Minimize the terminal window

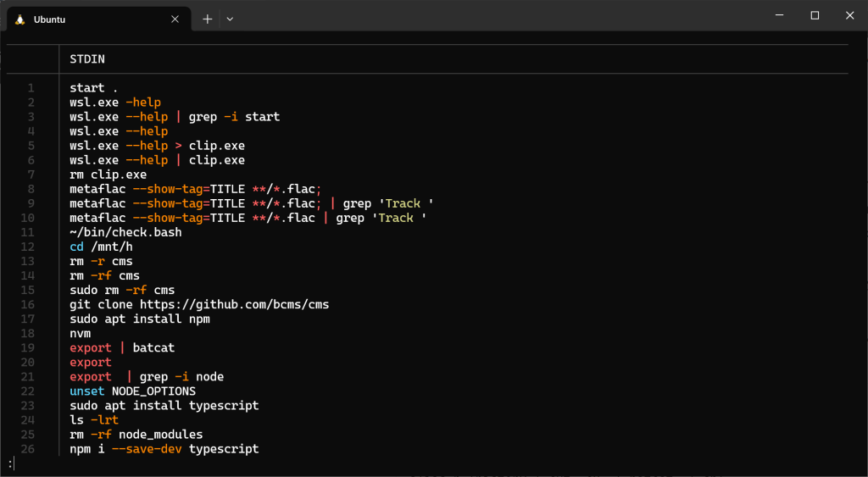[777, 15]
